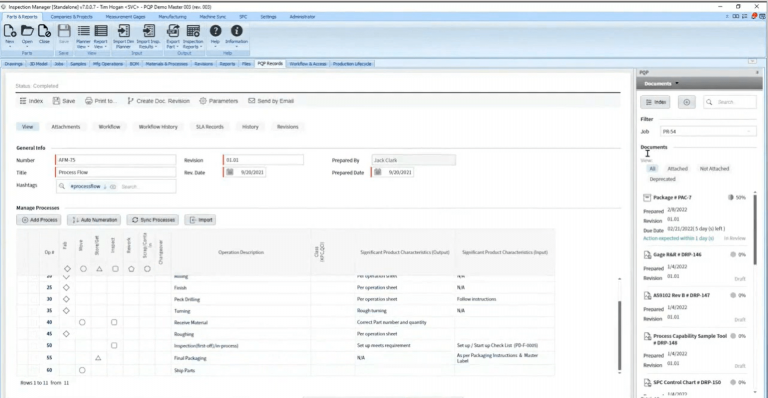Click the Add Process button

pos(39,220)
